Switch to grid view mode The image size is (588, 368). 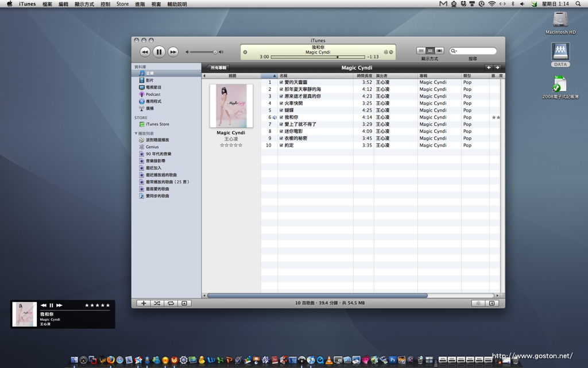click(x=430, y=51)
